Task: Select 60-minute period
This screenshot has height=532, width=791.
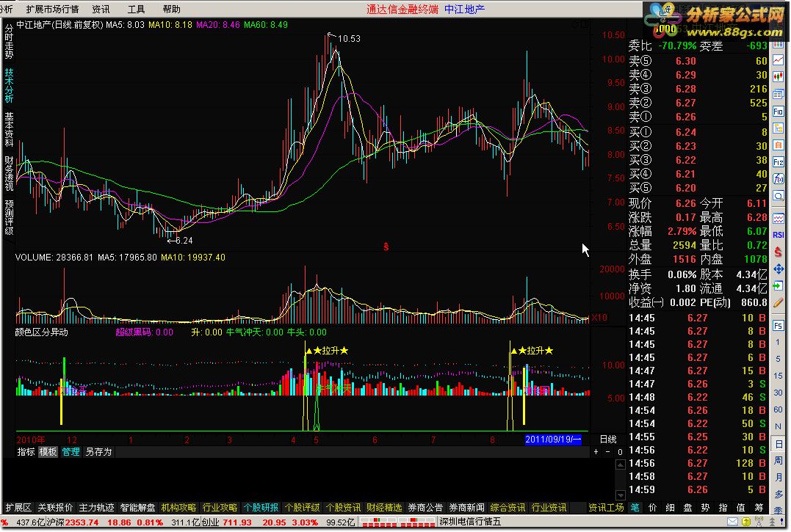Action: (779, 409)
